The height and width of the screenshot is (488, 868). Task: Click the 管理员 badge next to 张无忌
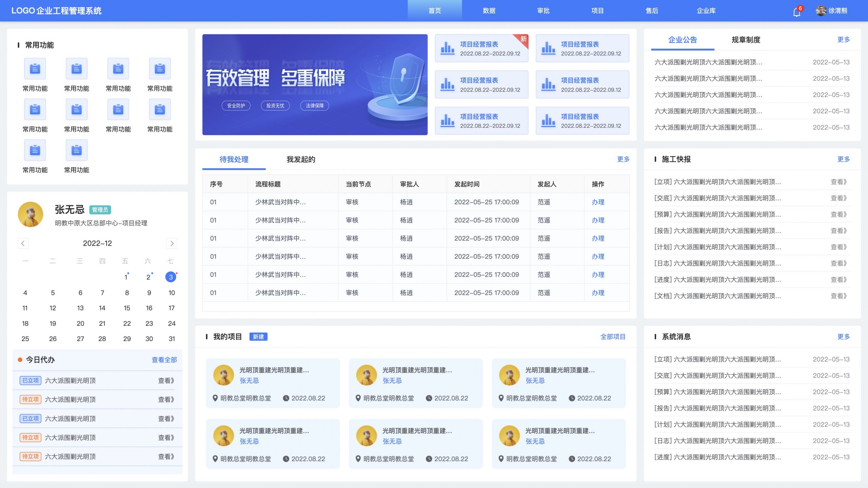click(100, 210)
